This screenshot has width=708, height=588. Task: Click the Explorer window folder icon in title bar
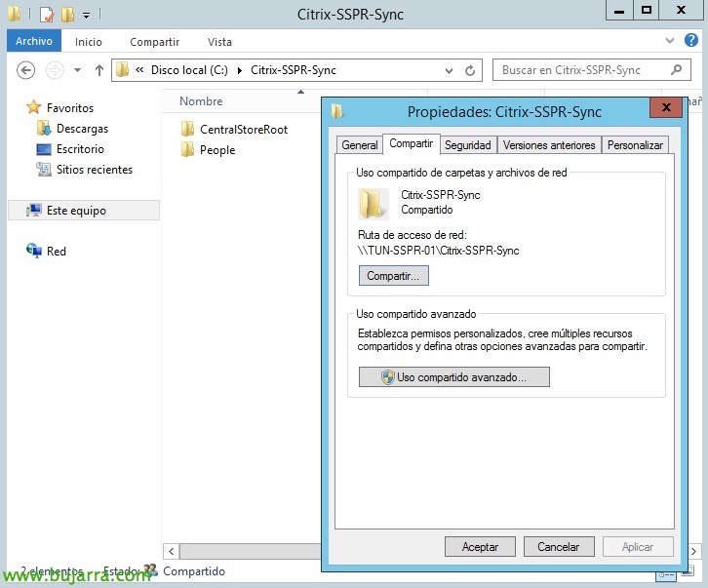click(15, 14)
